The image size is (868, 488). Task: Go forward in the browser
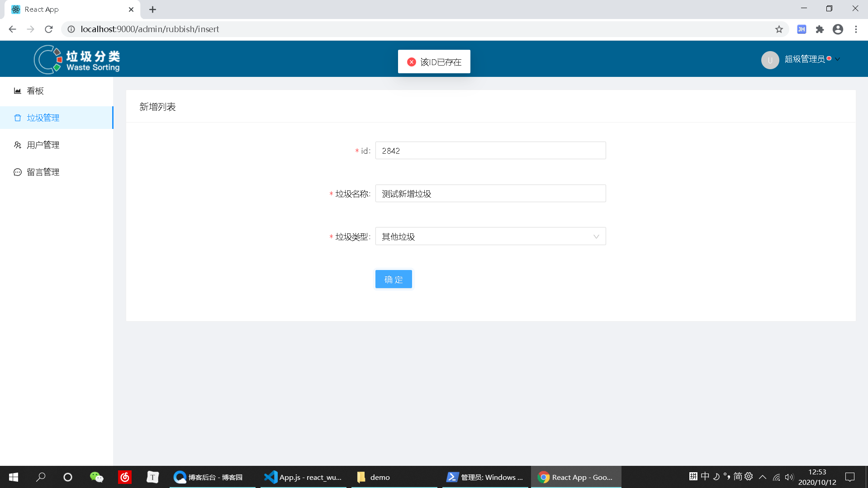pos(30,29)
